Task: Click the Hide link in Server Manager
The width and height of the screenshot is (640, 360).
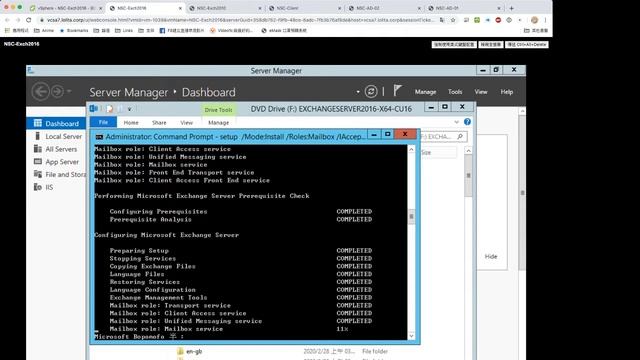Action: [x=491, y=256]
